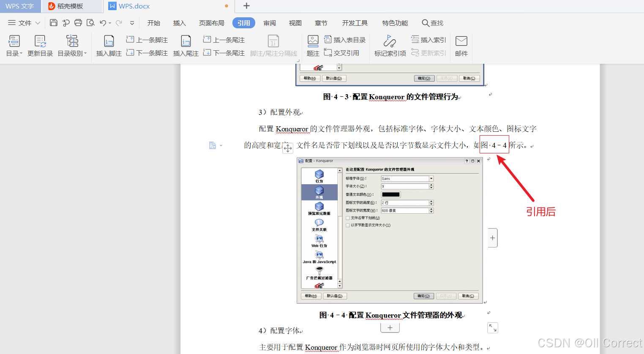Click 更新目录 to update table of contents
Screen dimensions: 644x354
coord(40,46)
